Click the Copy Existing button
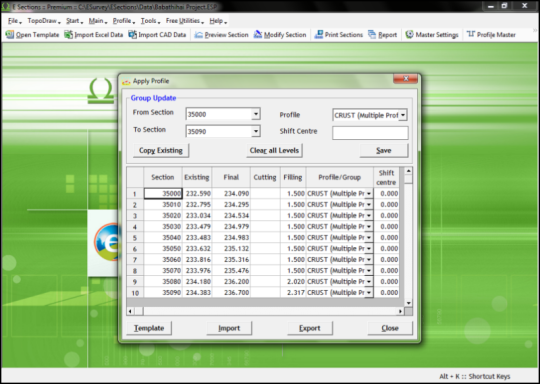This screenshot has height=384, width=540. click(161, 151)
